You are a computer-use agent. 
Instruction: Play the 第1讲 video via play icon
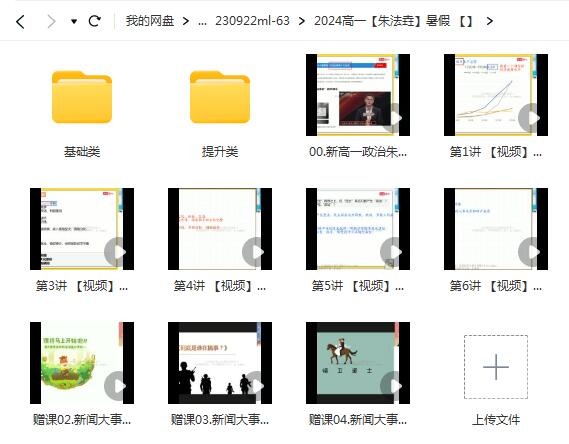pyautogui.click(x=532, y=118)
